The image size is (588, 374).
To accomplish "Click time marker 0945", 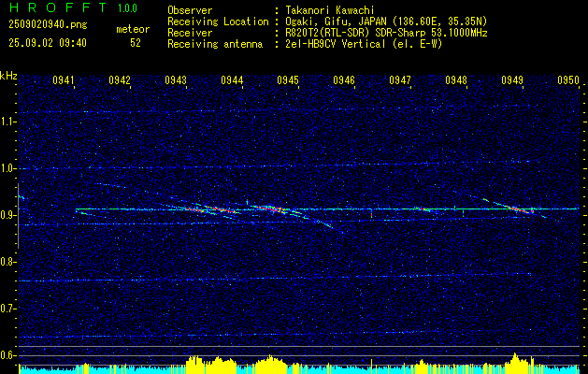I will tap(288, 80).
